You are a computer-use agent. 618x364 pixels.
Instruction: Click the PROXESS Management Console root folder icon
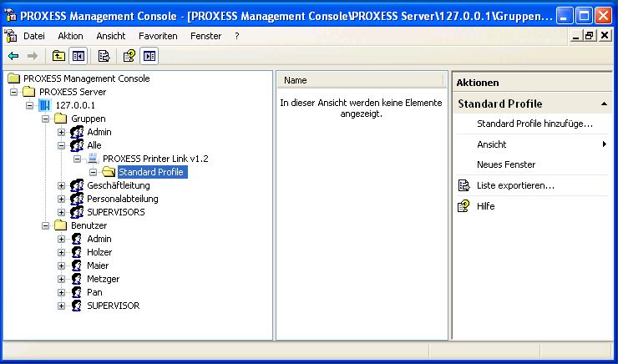pos(14,78)
